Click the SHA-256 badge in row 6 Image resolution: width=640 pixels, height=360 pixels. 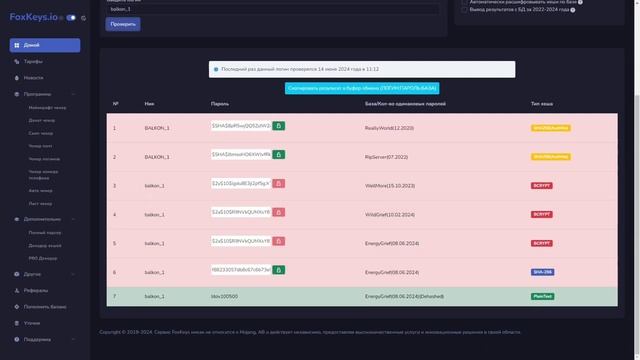pos(542,272)
